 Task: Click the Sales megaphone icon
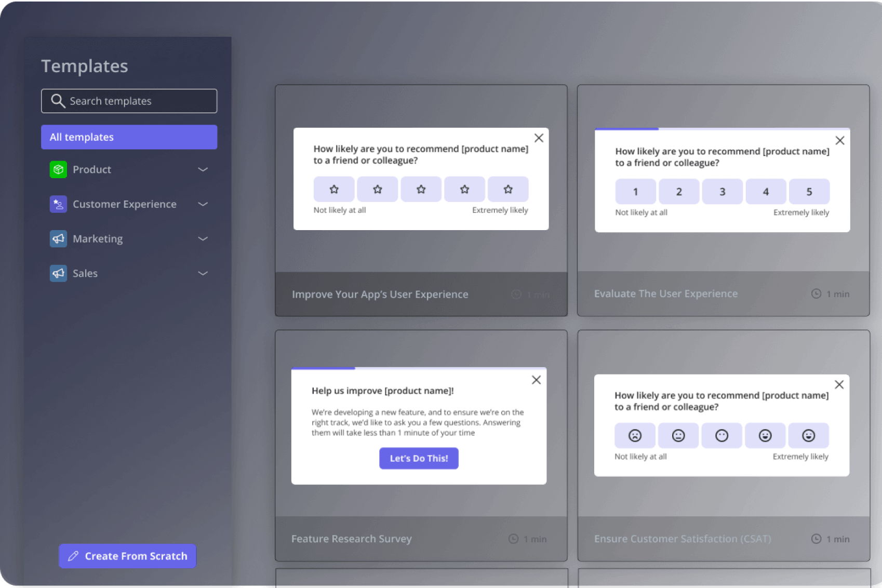[x=58, y=273]
